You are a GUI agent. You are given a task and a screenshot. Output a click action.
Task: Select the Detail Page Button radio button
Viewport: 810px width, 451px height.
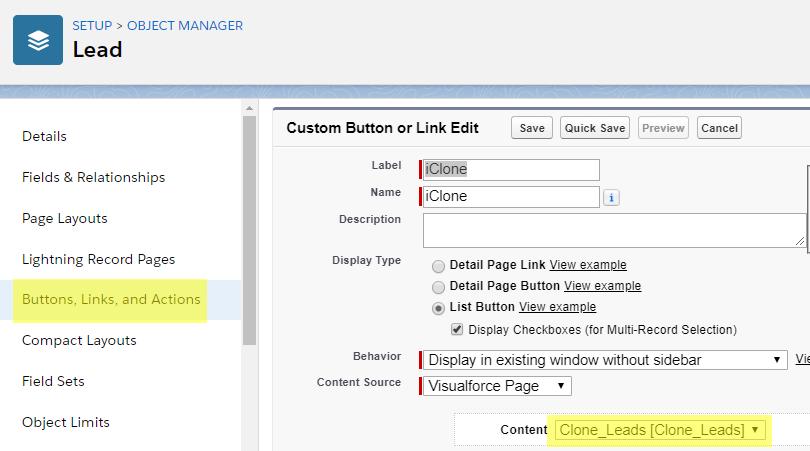(x=438, y=287)
